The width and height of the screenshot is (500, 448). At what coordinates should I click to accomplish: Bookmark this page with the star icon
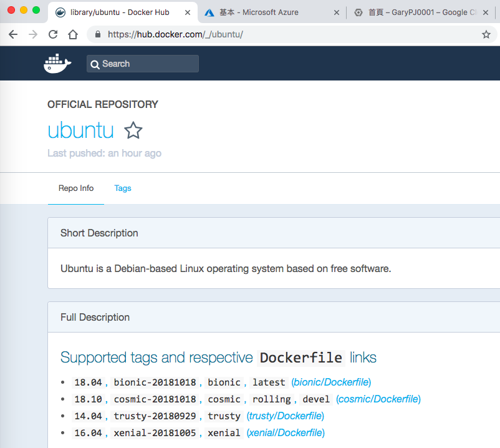point(486,34)
